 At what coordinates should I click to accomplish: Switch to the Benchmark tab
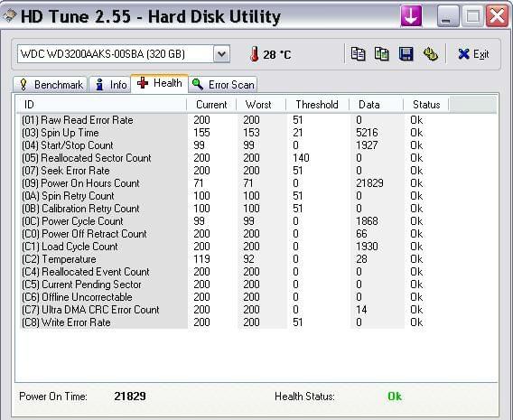[x=51, y=85]
